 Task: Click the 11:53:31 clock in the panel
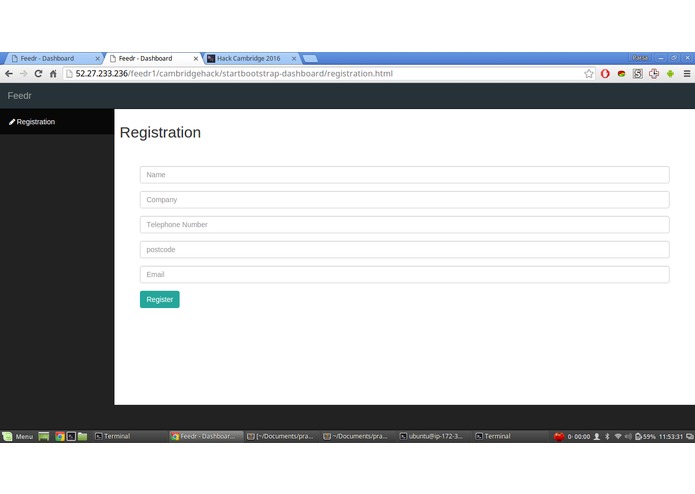click(671, 436)
